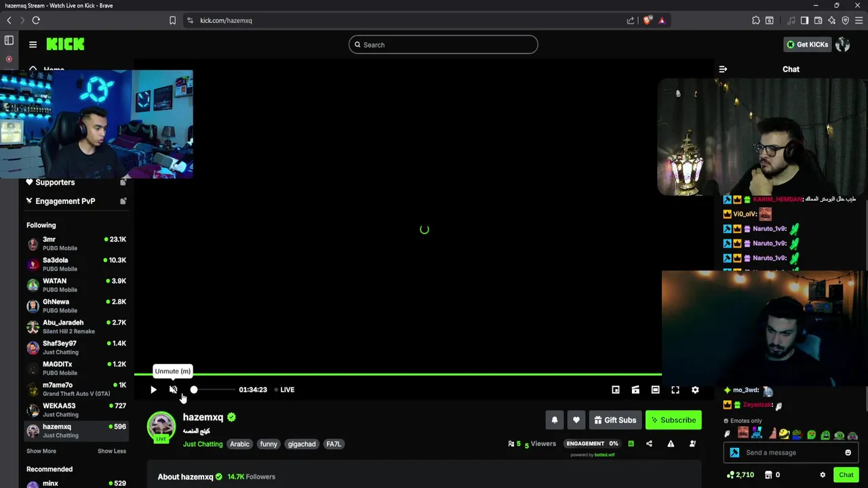The height and width of the screenshot is (488, 868).
Task: Click Get KICKs button
Action: pos(807,45)
